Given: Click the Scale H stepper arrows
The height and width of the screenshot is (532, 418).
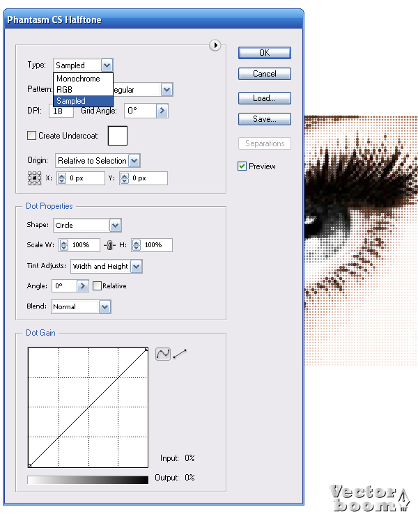Looking at the screenshot, I should [136, 245].
